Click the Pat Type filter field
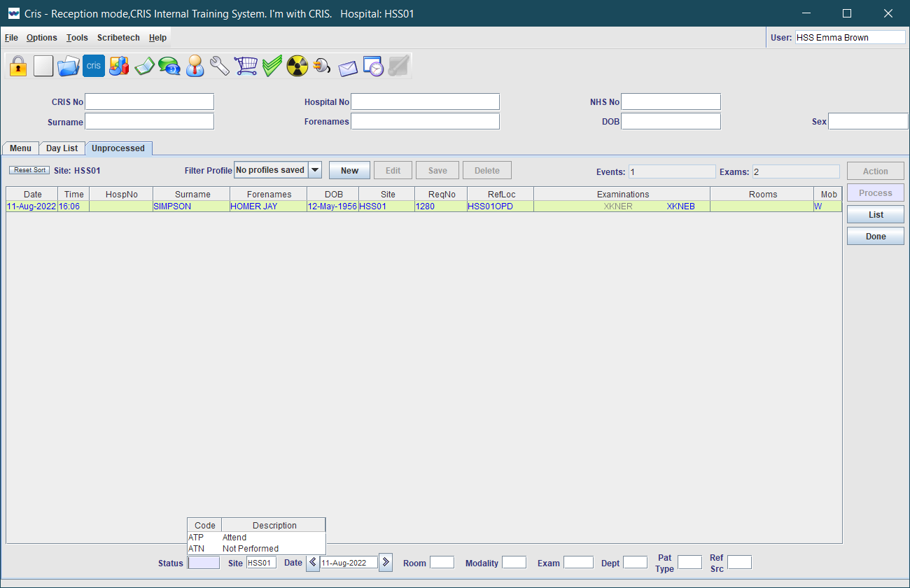910x588 pixels. point(689,562)
